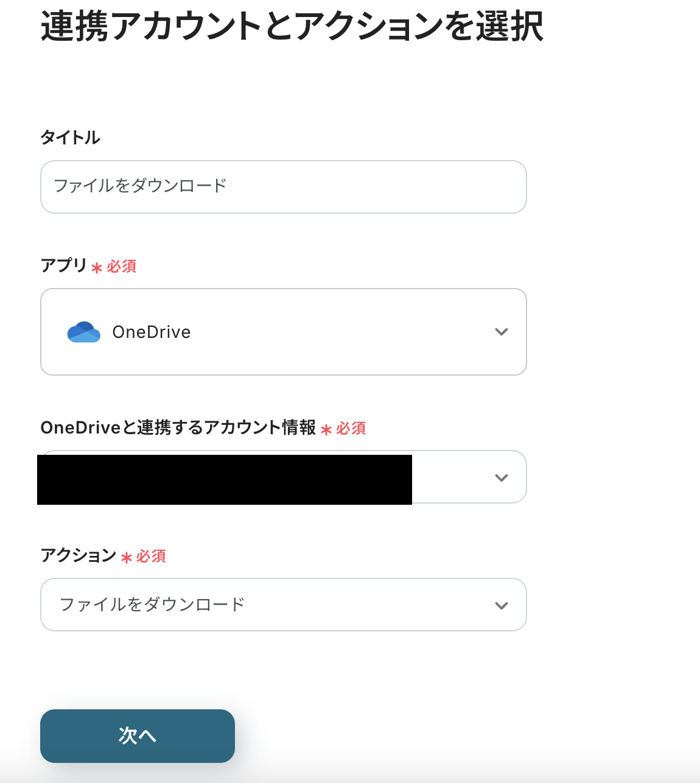This screenshot has width=700, height=783.
Task: Click the 連携アカウントとアクションを選択 page heading
Action: (292, 26)
